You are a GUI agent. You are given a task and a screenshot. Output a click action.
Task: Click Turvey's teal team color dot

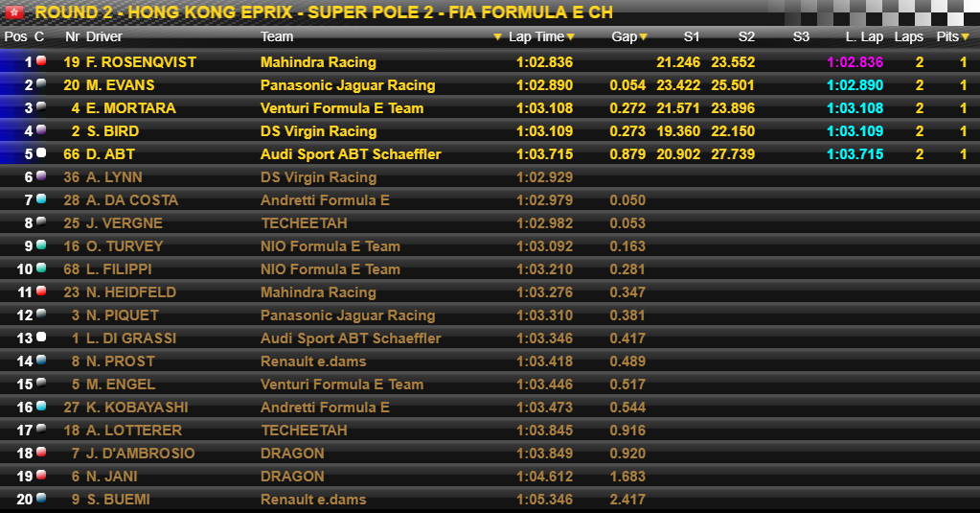point(41,245)
